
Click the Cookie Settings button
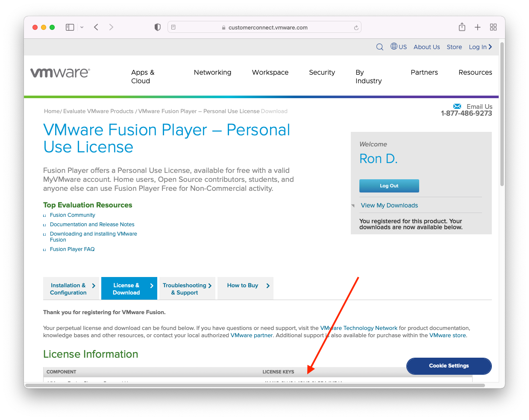pyautogui.click(x=449, y=366)
